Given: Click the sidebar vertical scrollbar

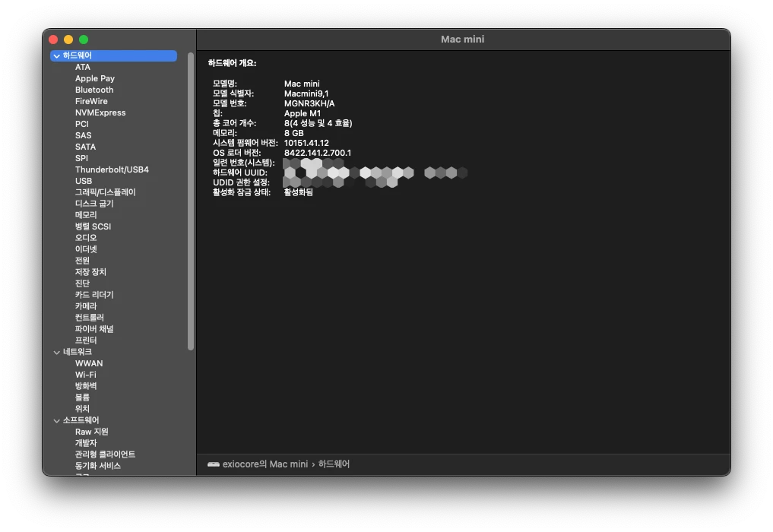Looking at the screenshot, I should click(191, 201).
